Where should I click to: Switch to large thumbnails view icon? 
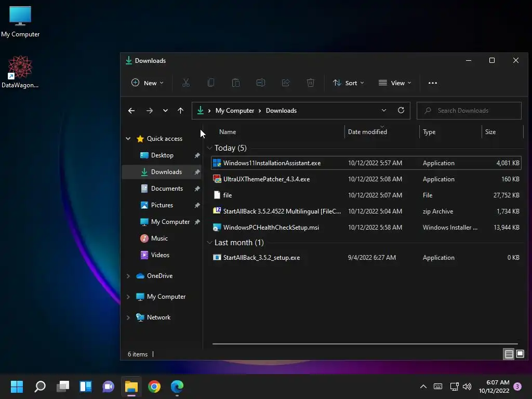520,354
